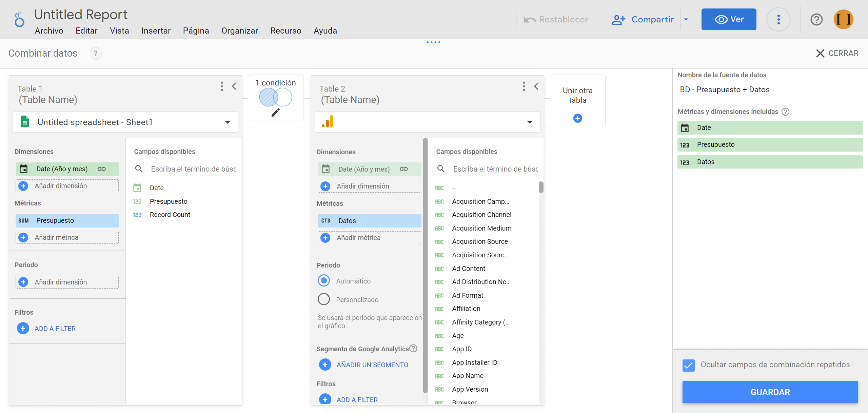Select the Personalizado period radio button
Viewport: 868px width, 413px height.
coord(324,299)
